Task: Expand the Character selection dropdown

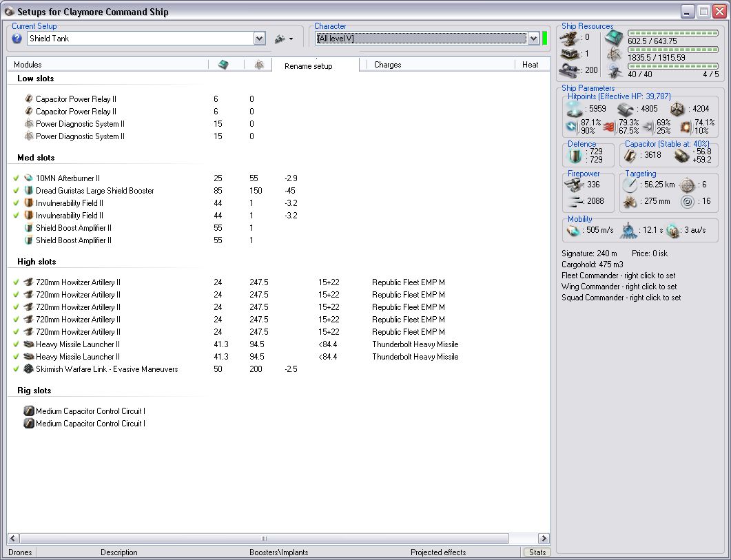Action: pyautogui.click(x=533, y=39)
